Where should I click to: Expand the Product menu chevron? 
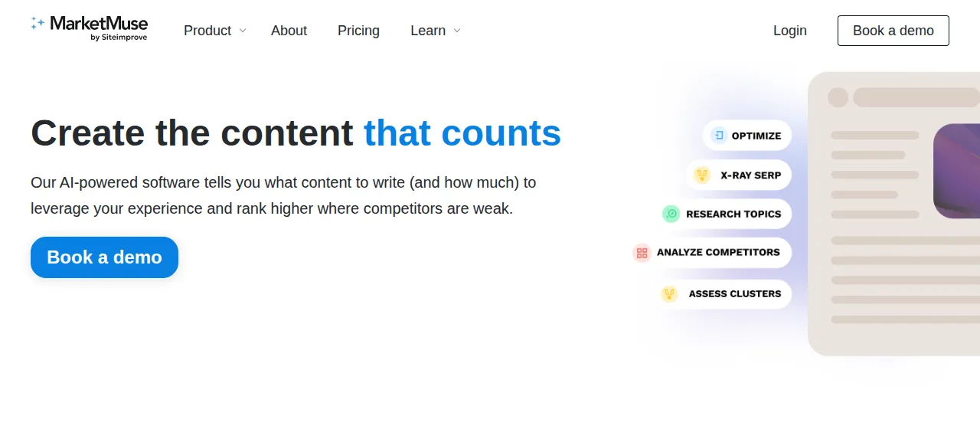243,31
